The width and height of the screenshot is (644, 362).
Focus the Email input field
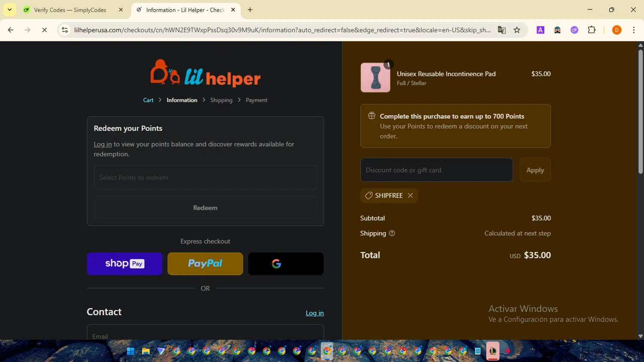tap(205, 332)
